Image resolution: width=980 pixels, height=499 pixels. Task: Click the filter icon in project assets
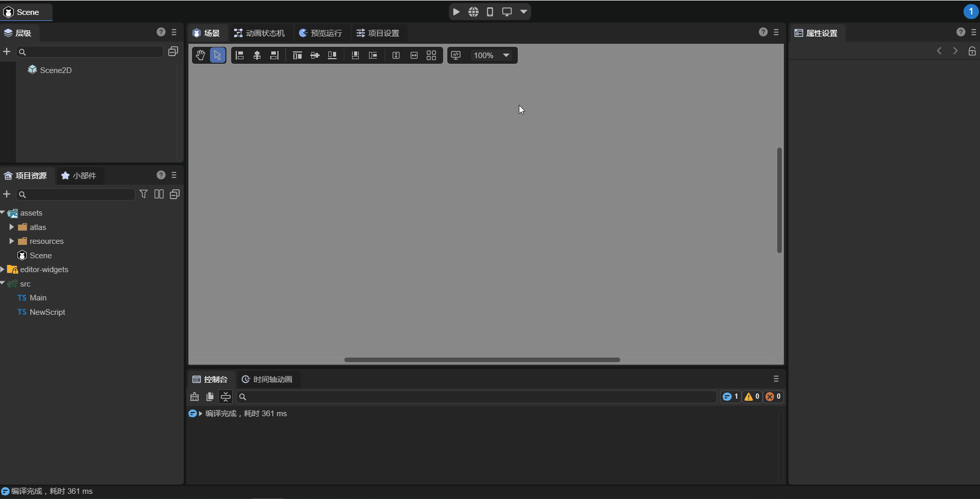click(x=144, y=194)
